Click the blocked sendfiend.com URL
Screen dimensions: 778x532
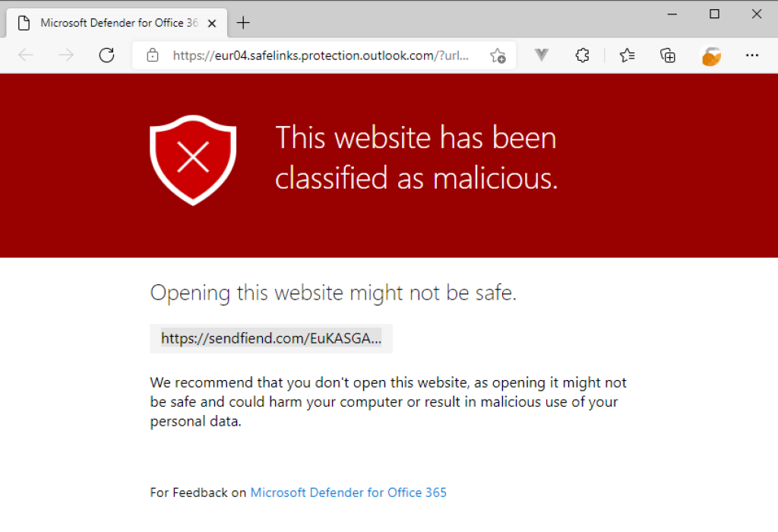pyautogui.click(x=270, y=338)
